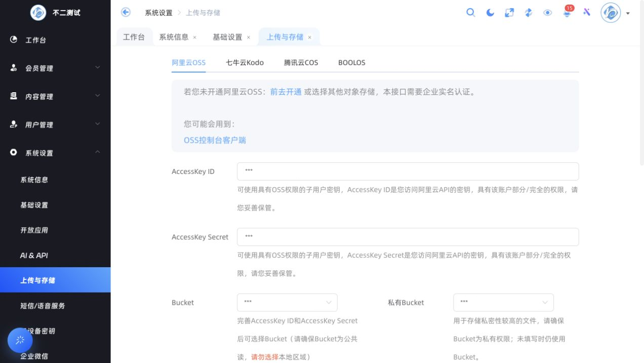Image resolution: width=644 pixels, height=363 pixels.
Task: Click the 系统设置 sidebar icon
Action: [14, 152]
